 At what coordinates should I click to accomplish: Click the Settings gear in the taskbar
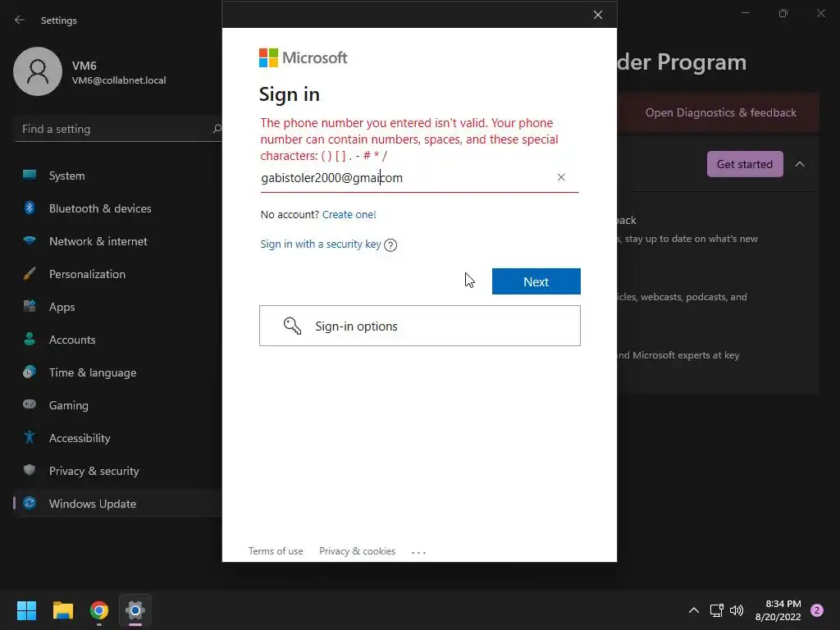(x=135, y=610)
